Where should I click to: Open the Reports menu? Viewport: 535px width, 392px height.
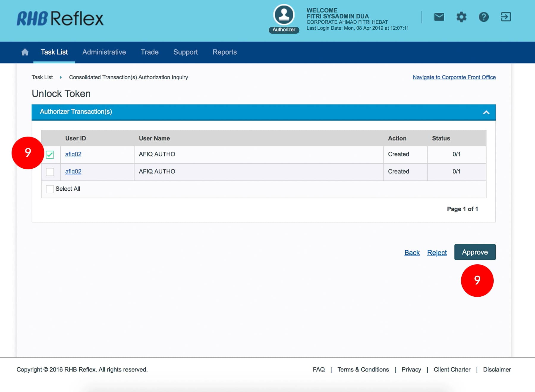pyautogui.click(x=224, y=52)
